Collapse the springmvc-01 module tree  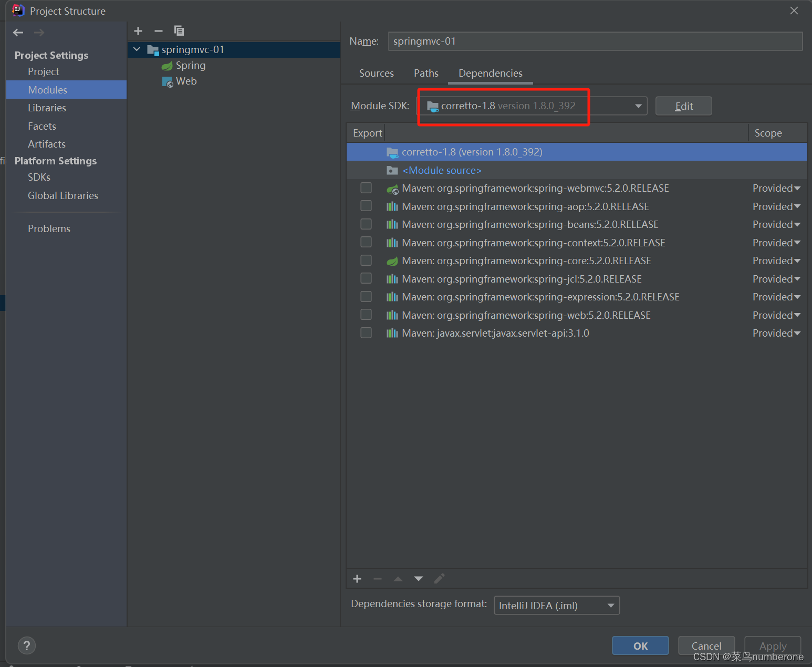[137, 49]
